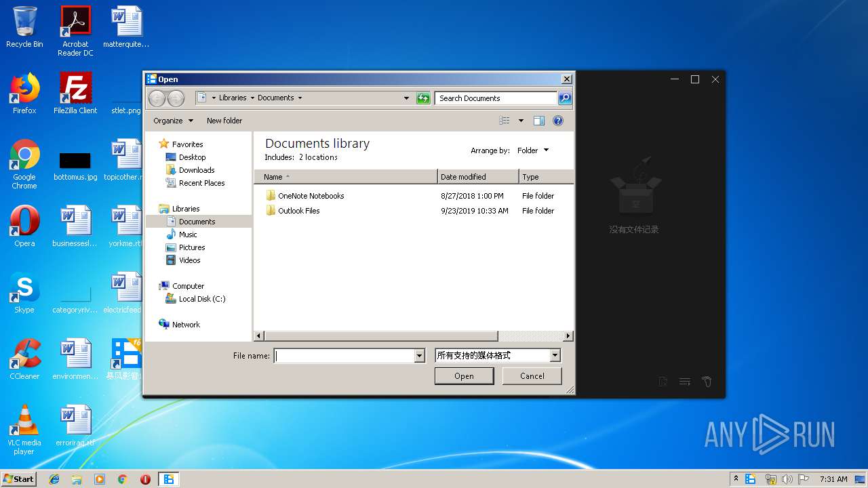
Task: Open Acrobat Reader DC desktop icon
Action: coord(75,30)
